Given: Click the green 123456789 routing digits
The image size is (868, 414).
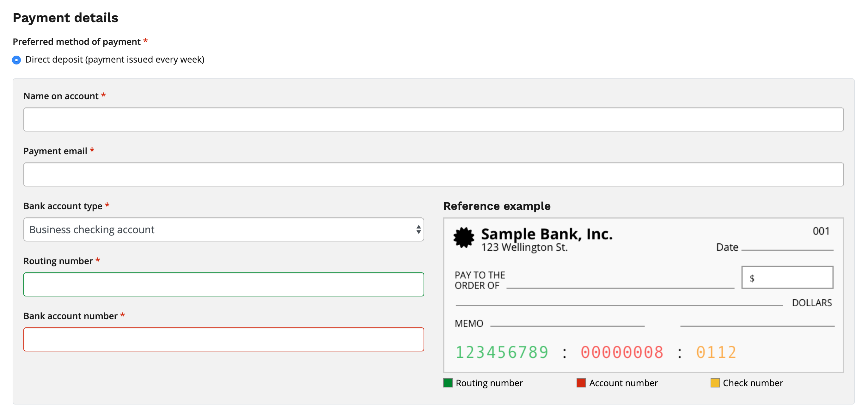Looking at the screenshot, I should pyautogui.click(x=502, y=352).
